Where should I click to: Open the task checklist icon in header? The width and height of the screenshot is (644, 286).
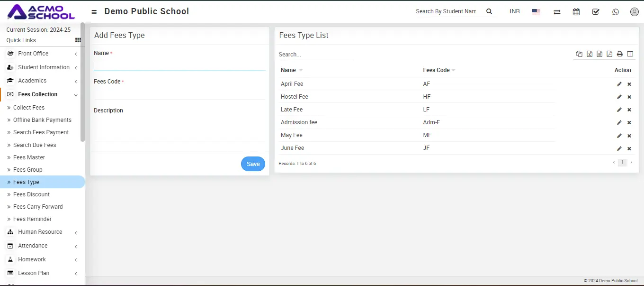tap(596, 12)
